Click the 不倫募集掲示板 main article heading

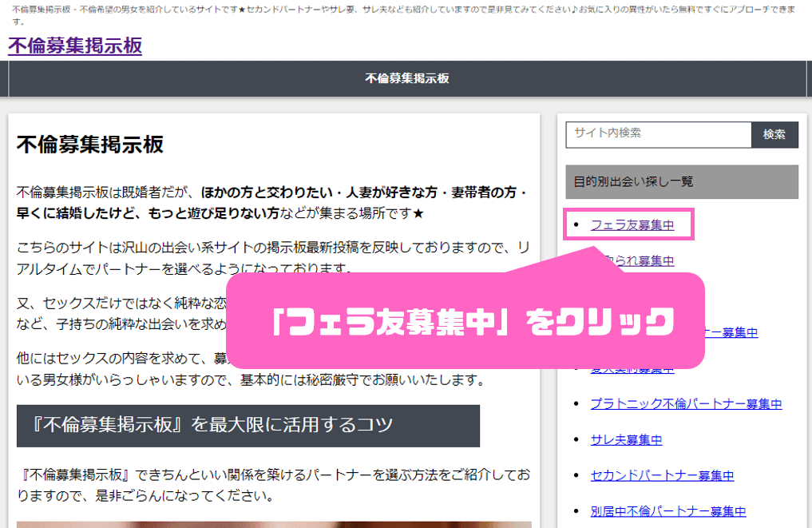click(x=90, y=145)
